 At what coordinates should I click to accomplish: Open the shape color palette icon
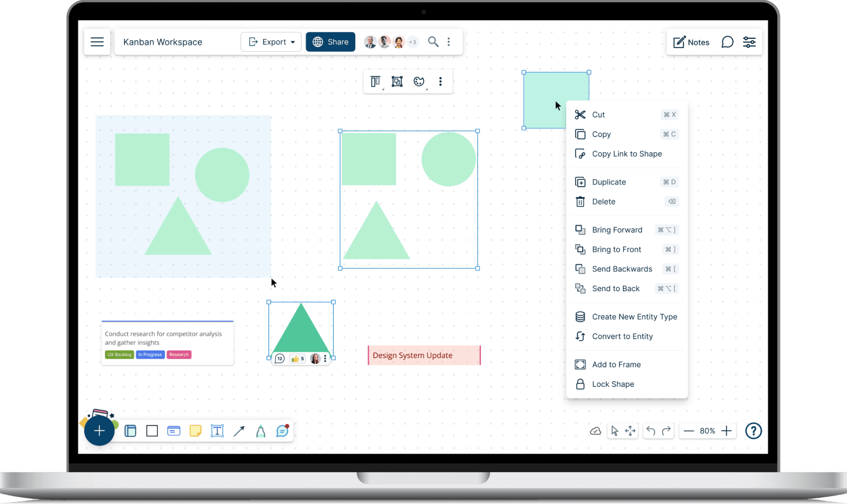(419, 82)
